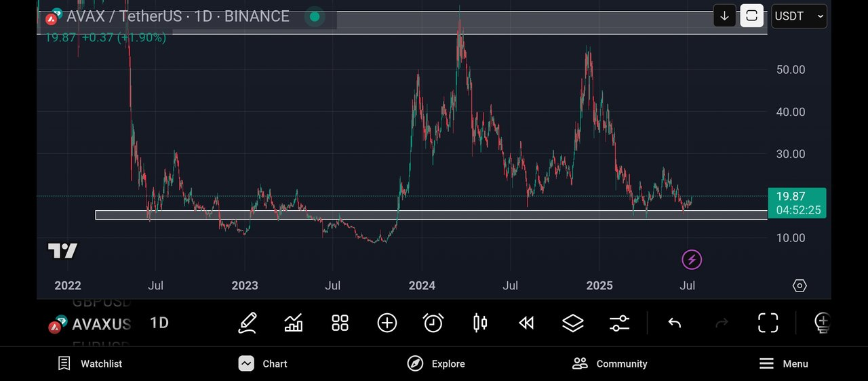Select the 19.87 current price label
This screenshot has width=868, height=381.
(x=797, y=203)
